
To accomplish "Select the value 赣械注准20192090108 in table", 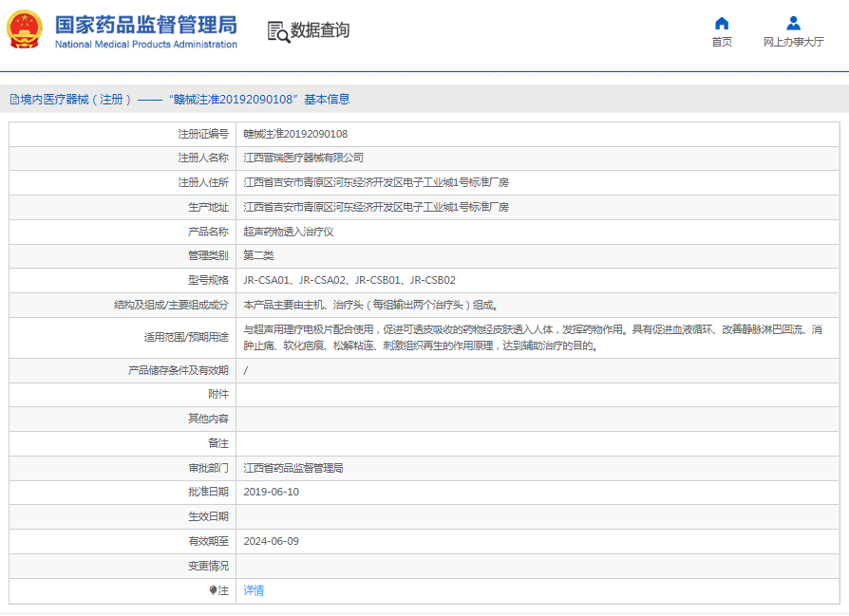I will (295, 134).
